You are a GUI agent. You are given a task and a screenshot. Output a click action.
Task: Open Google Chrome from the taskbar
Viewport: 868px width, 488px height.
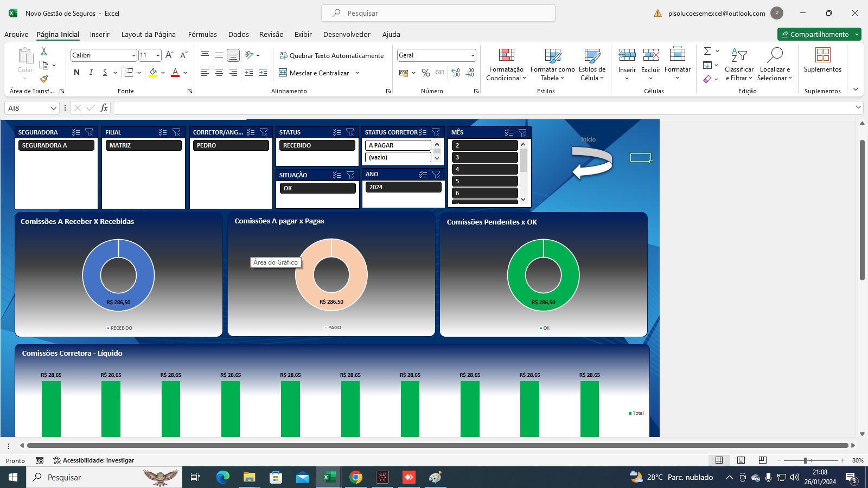[x=356, y=477]
